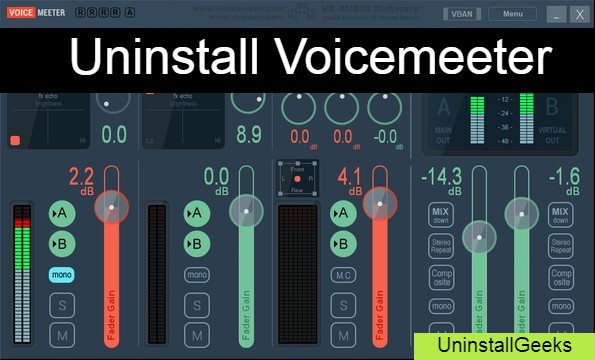Toggle MIX down beside the -1.6 dB fader
The height and width of the screenshot is (360, 595).
(x=560, y=215)
